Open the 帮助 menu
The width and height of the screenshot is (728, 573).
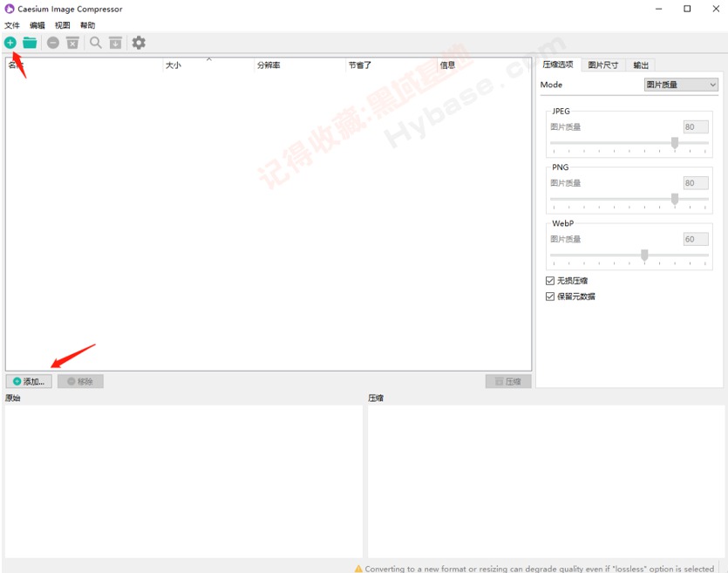point(87,25)
